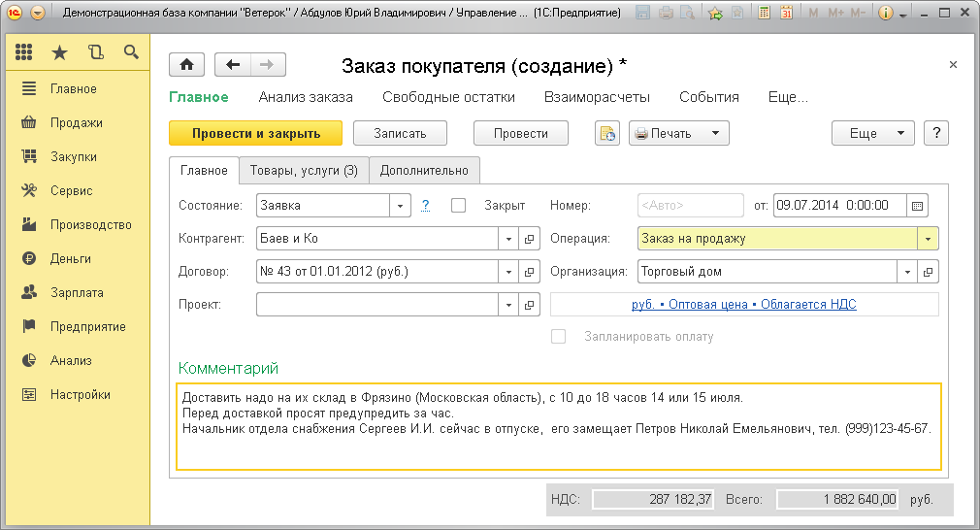Open the 1C application logo menu

click(14, 13)
